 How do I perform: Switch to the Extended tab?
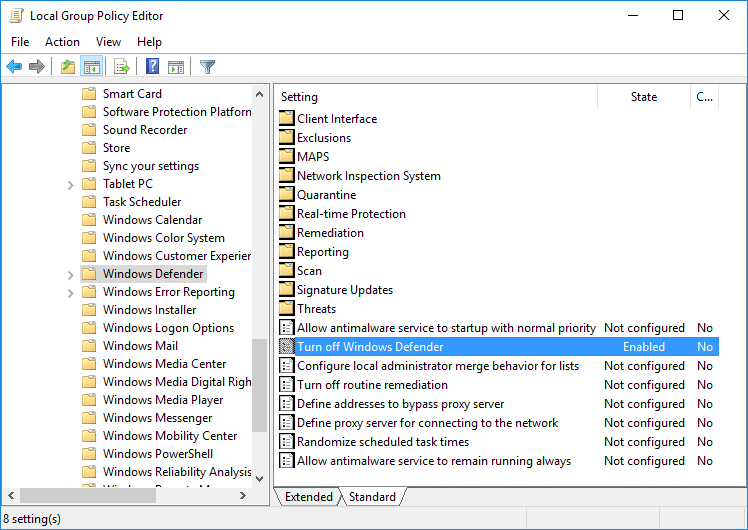click(x=309, y=497)
